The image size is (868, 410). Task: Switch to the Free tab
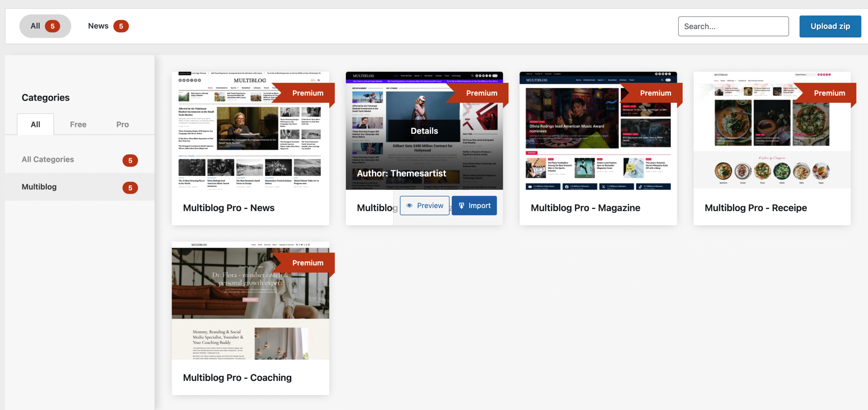(78, 124)
